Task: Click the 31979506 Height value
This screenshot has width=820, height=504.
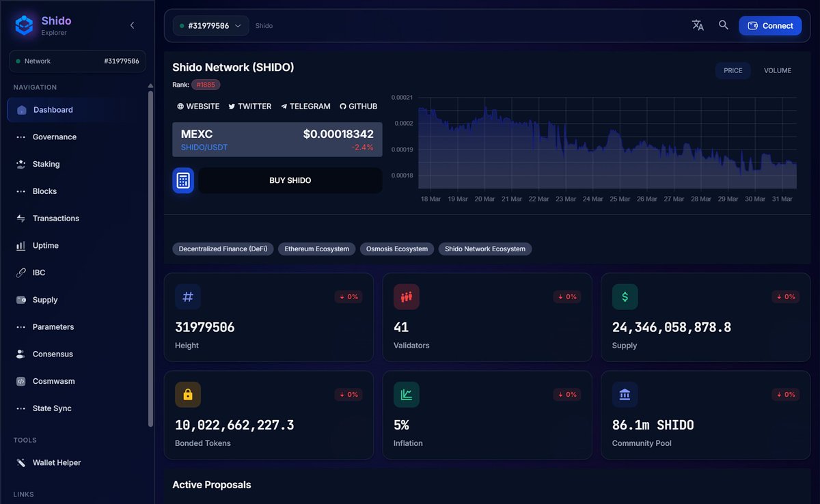Action: [205, 327]
